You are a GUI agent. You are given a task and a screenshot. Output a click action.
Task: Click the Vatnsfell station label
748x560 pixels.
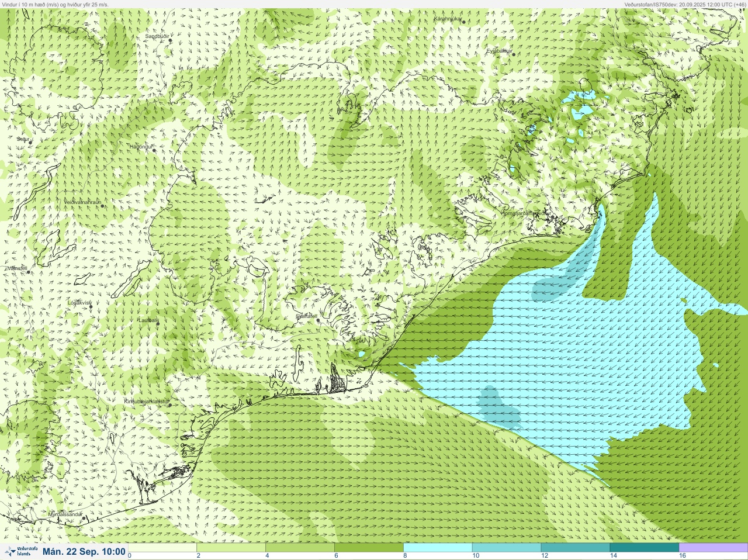17,268
